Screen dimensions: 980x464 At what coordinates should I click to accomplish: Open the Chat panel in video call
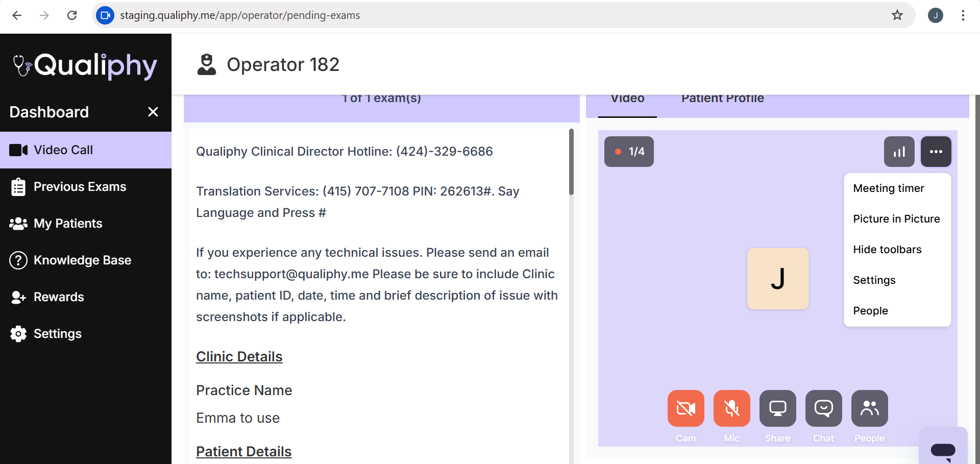click(x=823, y=408)
